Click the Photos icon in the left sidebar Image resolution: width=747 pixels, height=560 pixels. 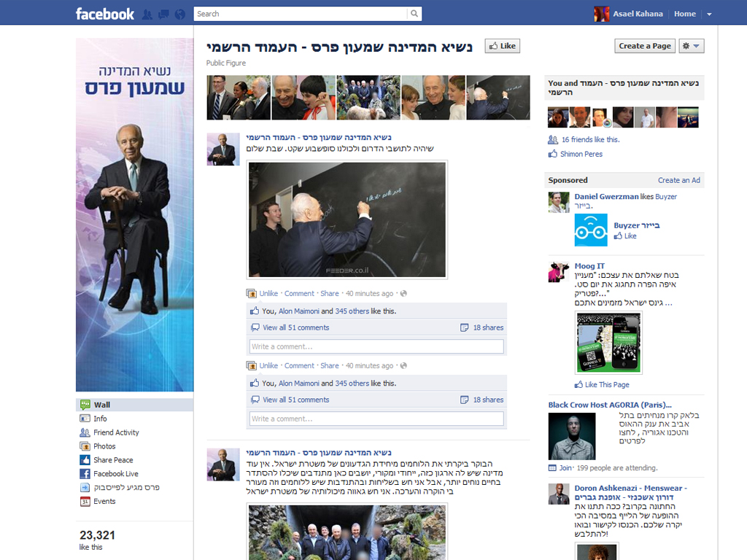tap(85, 446)
